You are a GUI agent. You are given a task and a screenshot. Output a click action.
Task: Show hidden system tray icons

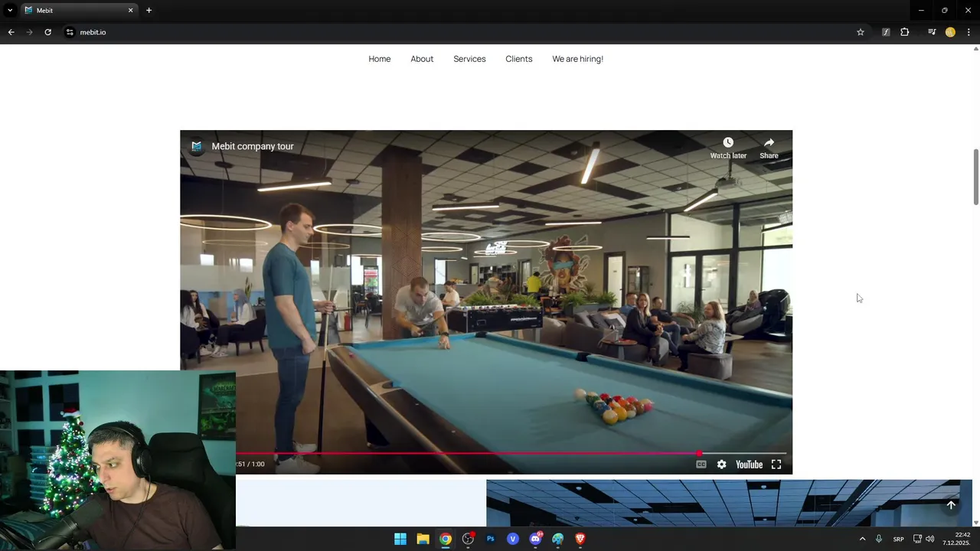[862, 539]
